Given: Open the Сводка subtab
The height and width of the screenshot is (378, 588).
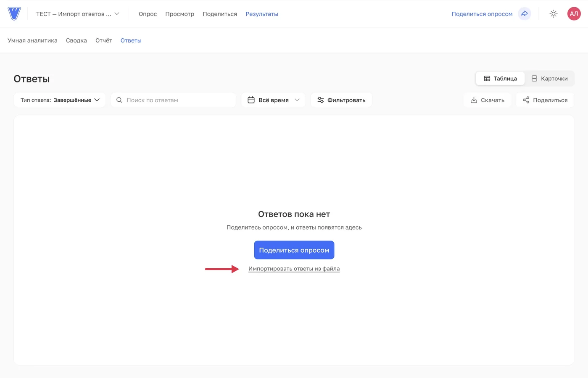Looking at the screenshot, I should click(x=76, y=40).
